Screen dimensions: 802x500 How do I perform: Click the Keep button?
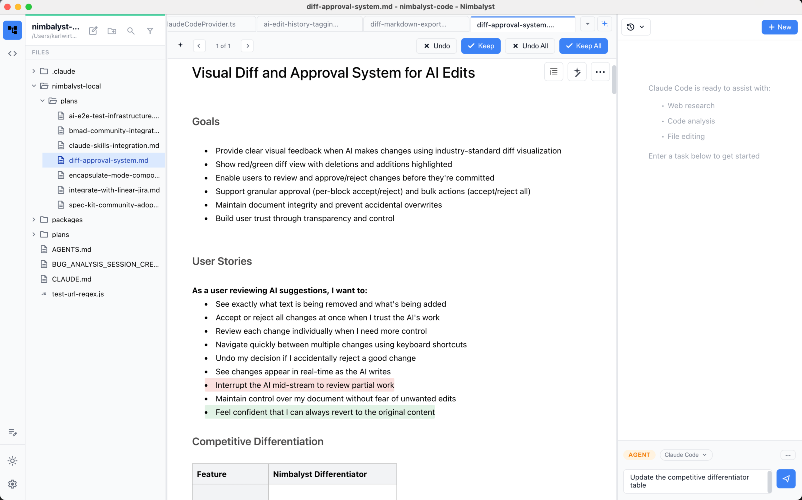(481, 46)
